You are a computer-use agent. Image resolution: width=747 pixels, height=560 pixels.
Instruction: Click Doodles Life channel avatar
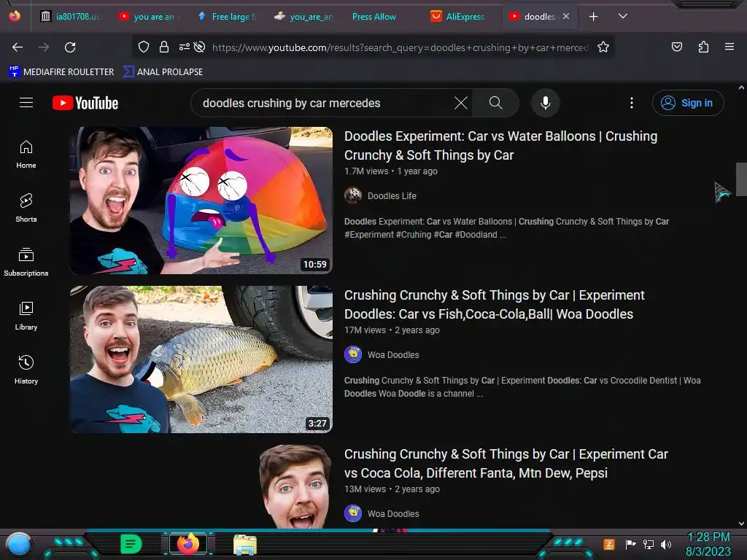[353, 195]
